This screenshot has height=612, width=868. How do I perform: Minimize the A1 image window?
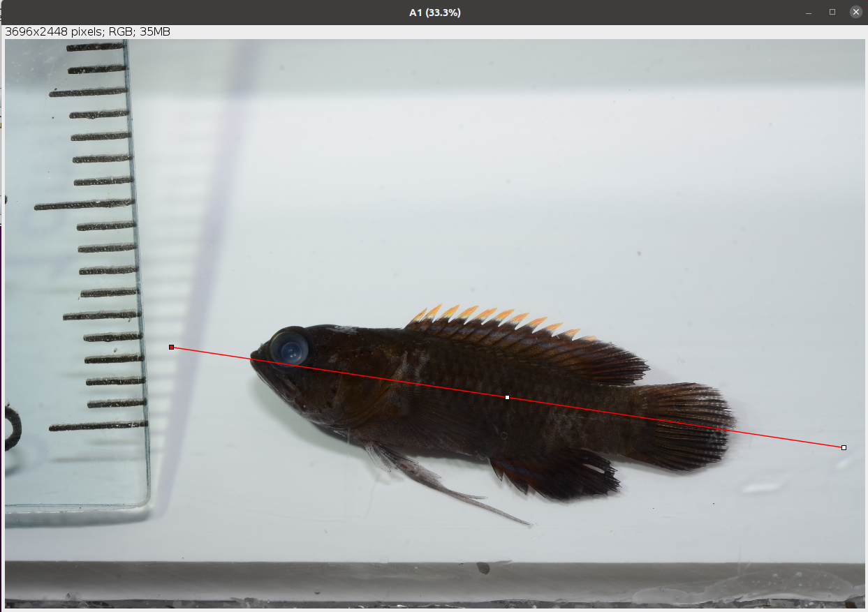coord(809,12)
